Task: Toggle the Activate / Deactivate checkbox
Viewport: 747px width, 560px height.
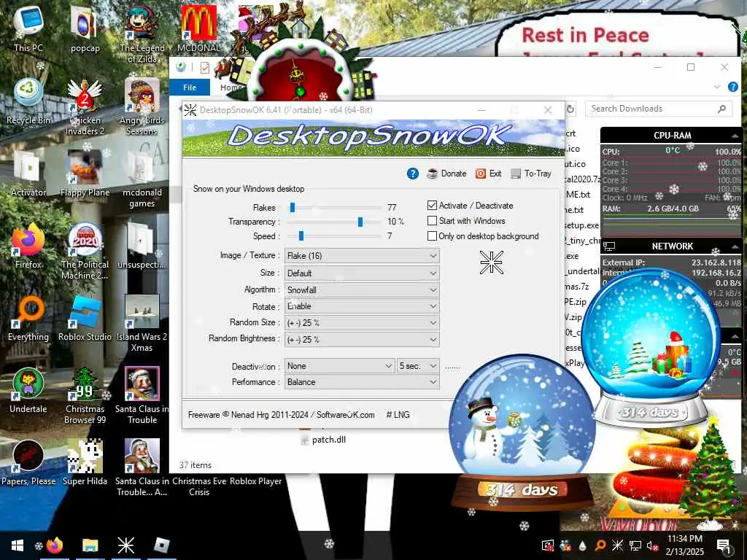Action: [432, 205]
